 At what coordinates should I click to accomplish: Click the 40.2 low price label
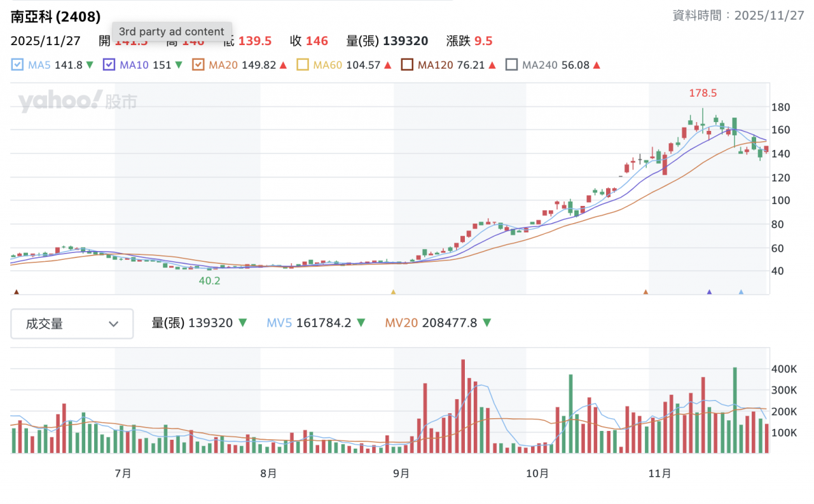(209, 280)
